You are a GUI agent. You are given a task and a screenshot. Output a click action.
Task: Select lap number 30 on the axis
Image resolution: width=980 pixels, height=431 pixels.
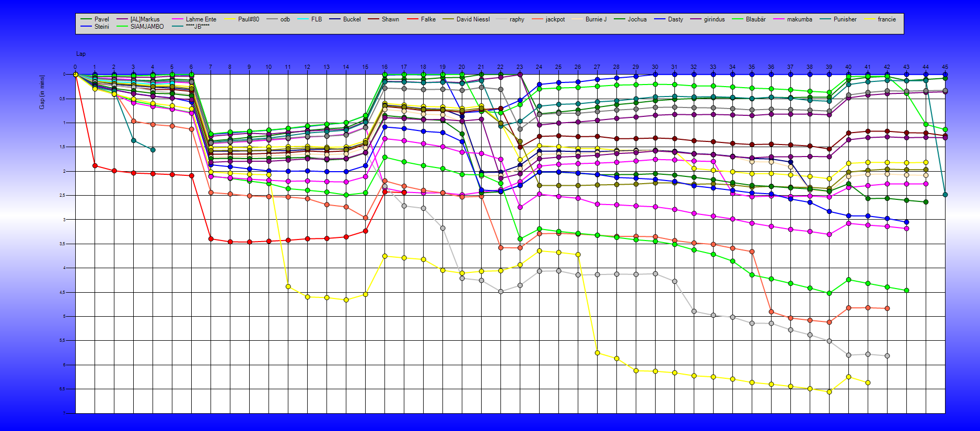tap(655, 67)
